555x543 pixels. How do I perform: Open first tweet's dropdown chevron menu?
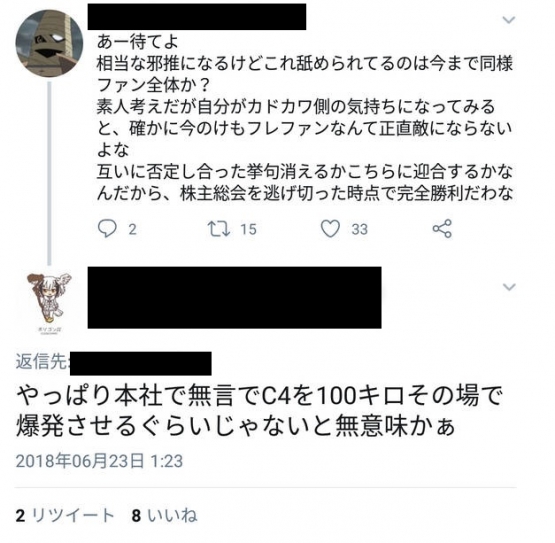(509, 20)
